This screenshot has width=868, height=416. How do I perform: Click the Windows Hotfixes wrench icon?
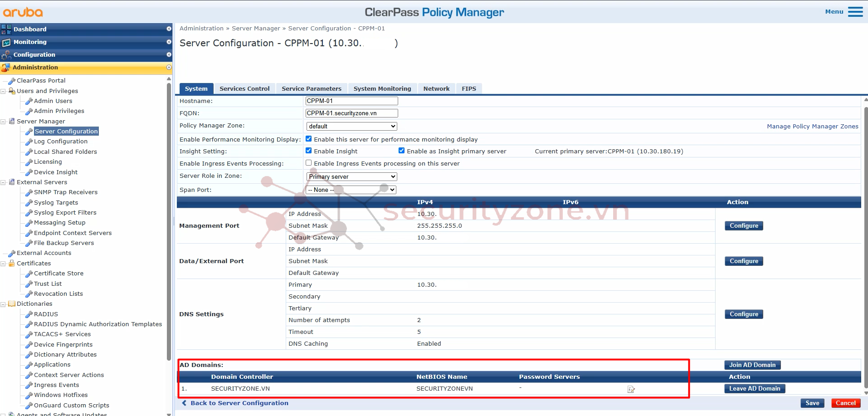29,395
